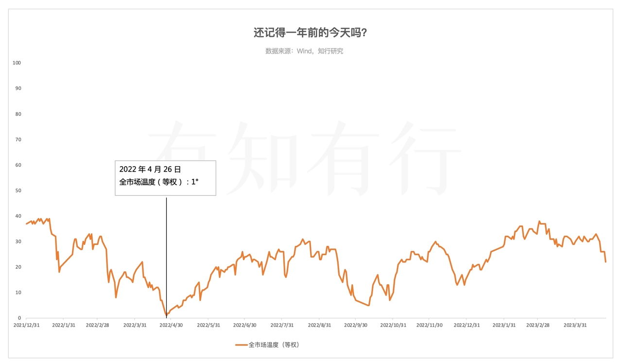Click the 2022/12/31 x-axis label
The image size is (622, 364).
(x=466, y=325)
